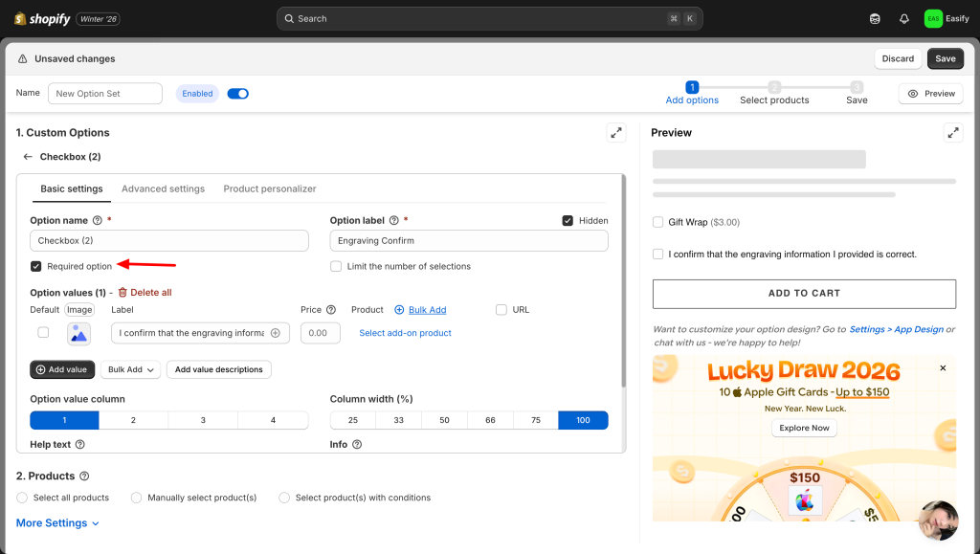Click the Shopify logo icon
This screenshot has height=554, width=980.
point(21,18)
